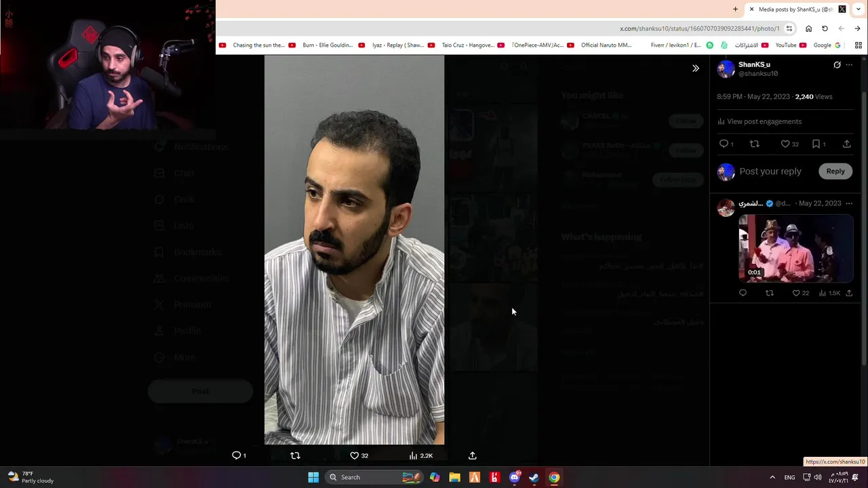Collapse the side panel with double-chevron icon

point(695,68)
